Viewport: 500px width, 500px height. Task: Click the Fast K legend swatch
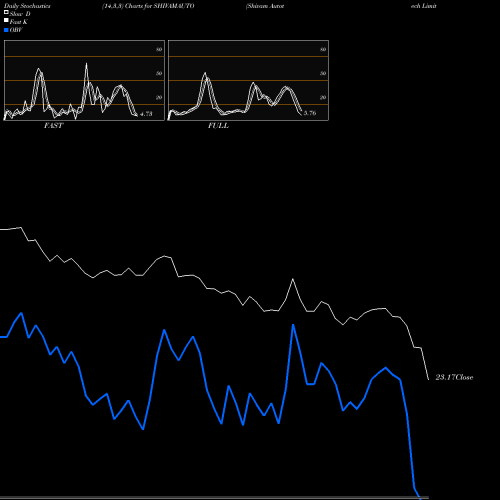tap(6, 20)
